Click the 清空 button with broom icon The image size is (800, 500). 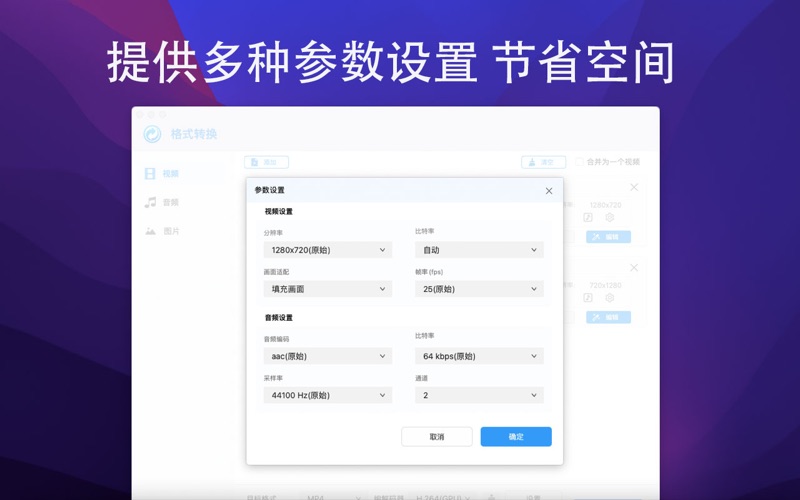tap(543, 162)
